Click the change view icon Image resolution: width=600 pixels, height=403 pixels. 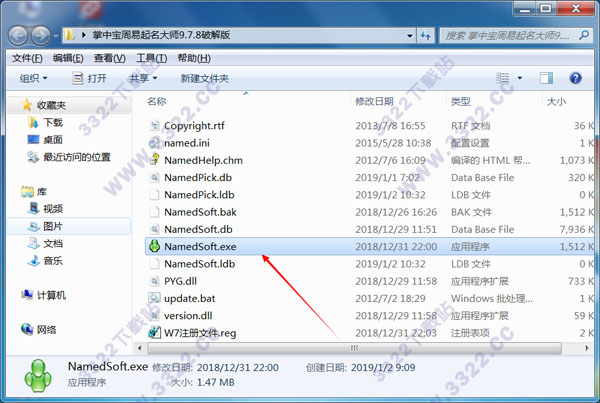tap(502, 78)
